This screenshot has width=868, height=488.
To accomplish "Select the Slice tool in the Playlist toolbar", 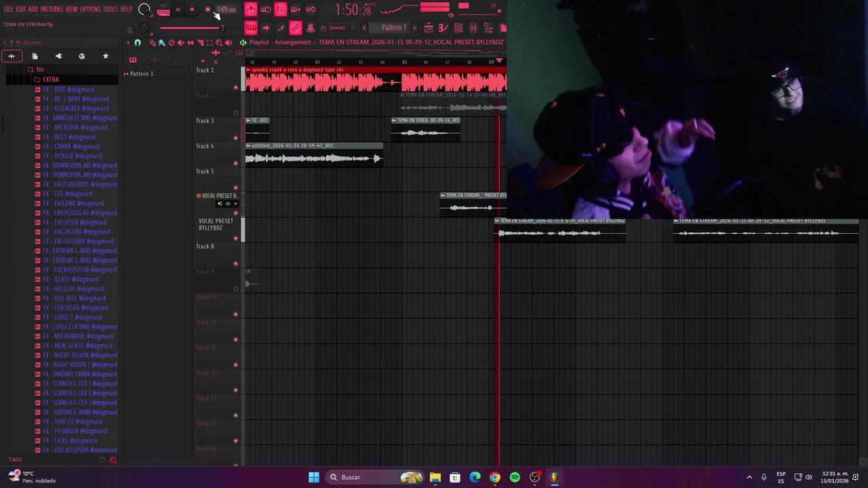I will tap(200, 42).
